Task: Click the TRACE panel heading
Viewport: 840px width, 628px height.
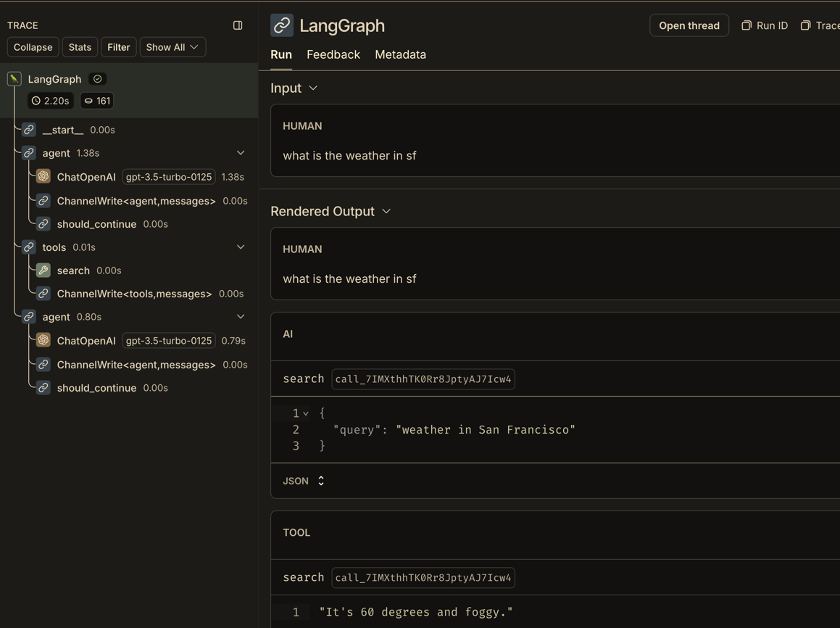Action: (22, 25)
